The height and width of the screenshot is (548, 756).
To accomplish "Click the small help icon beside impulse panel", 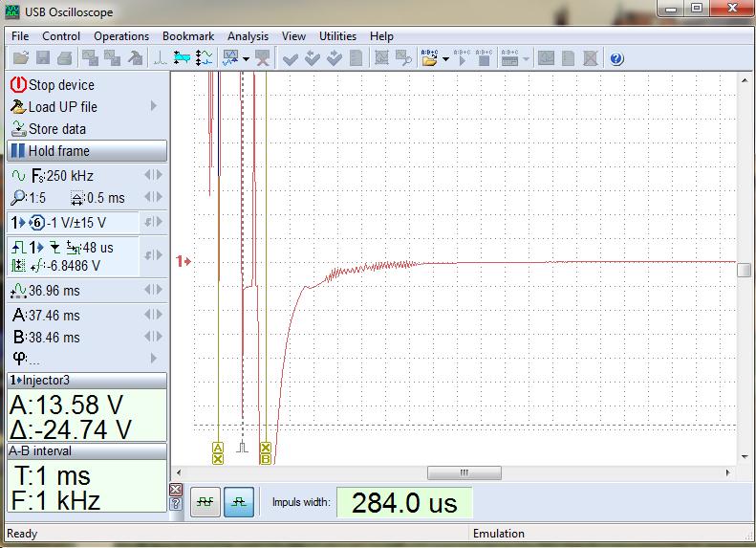I will tap(175, 504).
